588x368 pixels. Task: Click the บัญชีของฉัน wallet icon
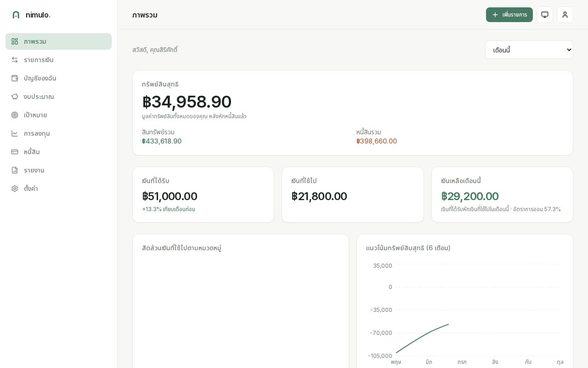(15, 78)
